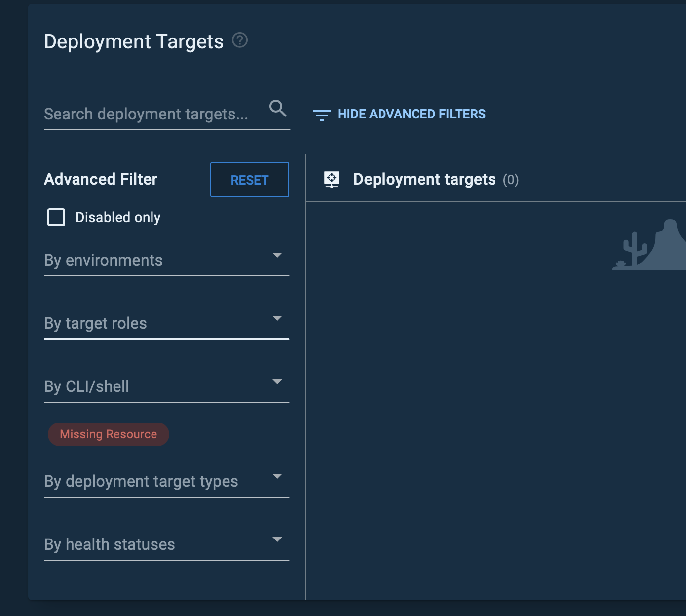
Task: Click the advanced filters funnel icon
Action: tap(322, 114)
